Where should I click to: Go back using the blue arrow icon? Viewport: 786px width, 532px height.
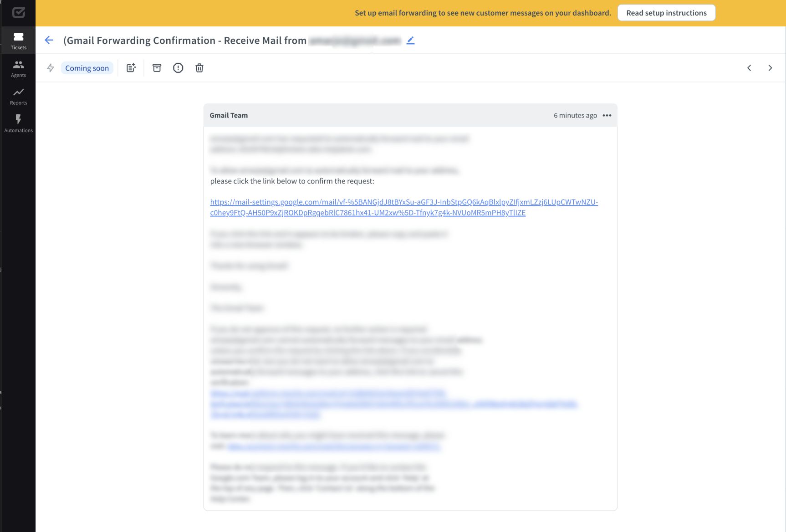pos(49,40)
